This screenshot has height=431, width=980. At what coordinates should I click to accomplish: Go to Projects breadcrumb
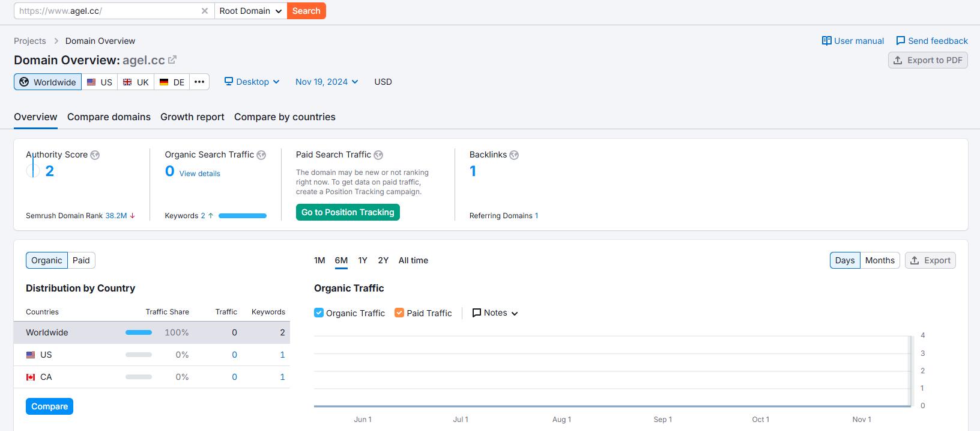pyautogui.click(x=30, y=41)
